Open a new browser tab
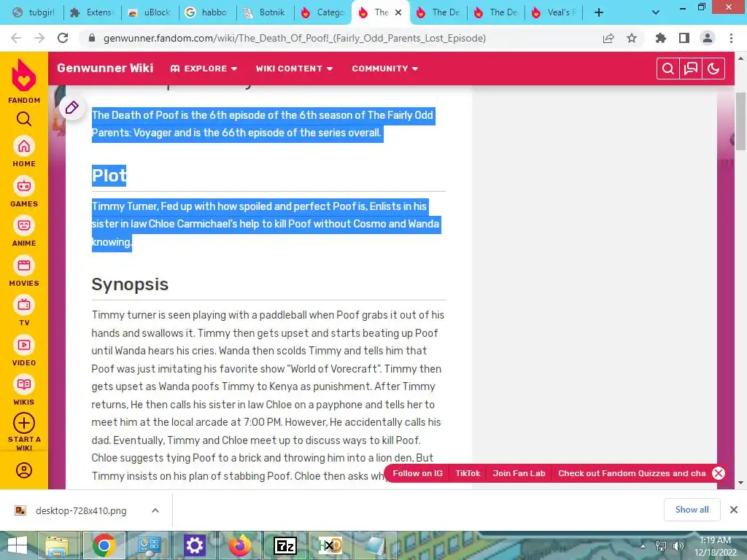This screenshot has height=560, width=747. click(599, 12)
